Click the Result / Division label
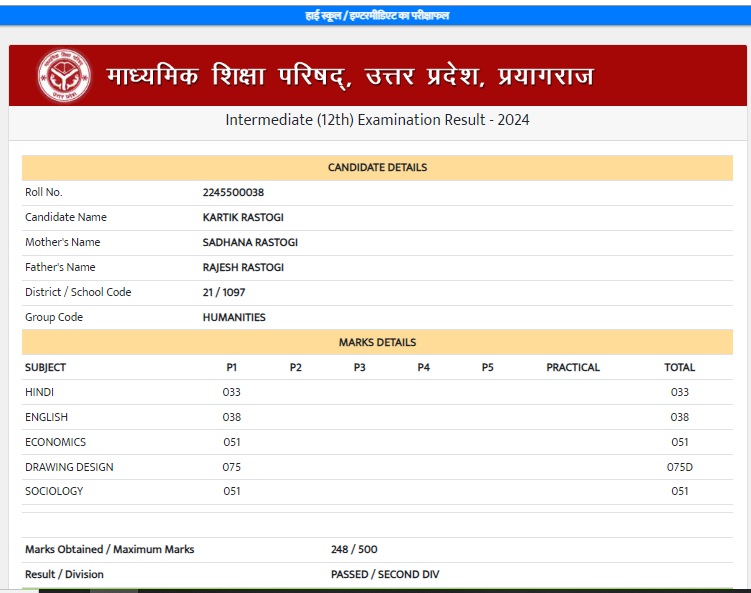The image size is (751, 593). pyautogui.click(x=64, y=574)
